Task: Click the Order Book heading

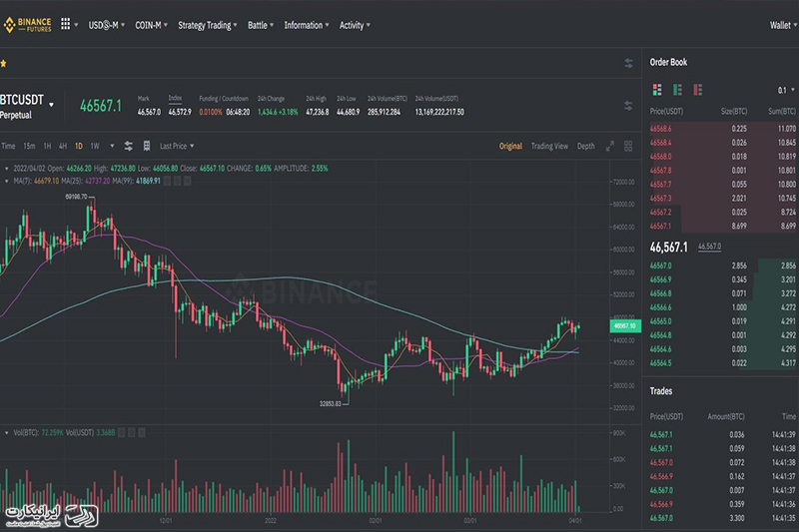Action: click(x=668, y=62)
